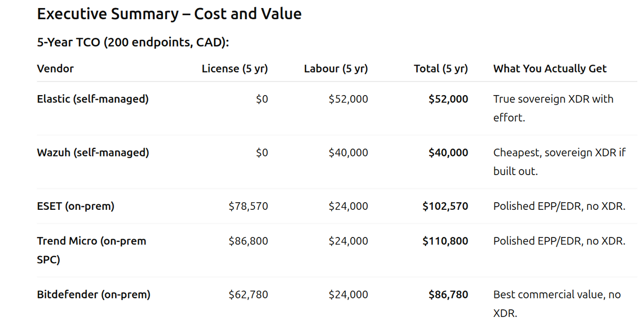Screen dimensions: 644x325
Task: Click the 'Wazuh (self-managed)' vendor cell
Action: click(x=93, y=152)
